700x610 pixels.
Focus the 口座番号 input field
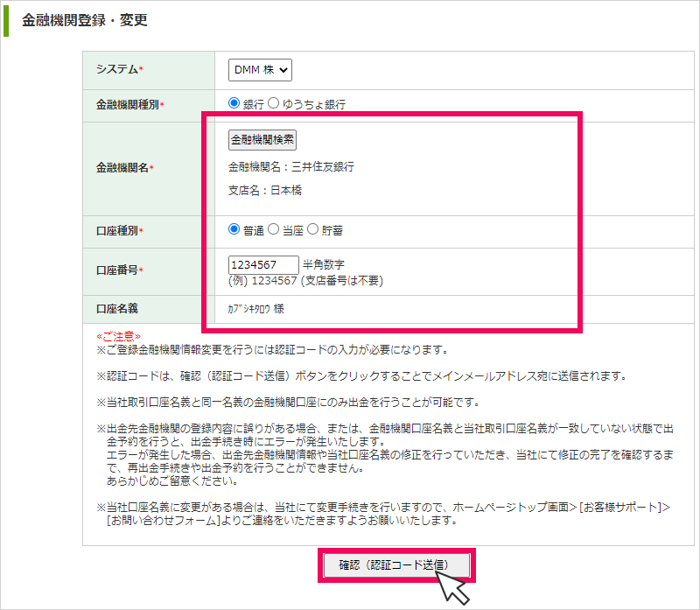coord(262,265)
